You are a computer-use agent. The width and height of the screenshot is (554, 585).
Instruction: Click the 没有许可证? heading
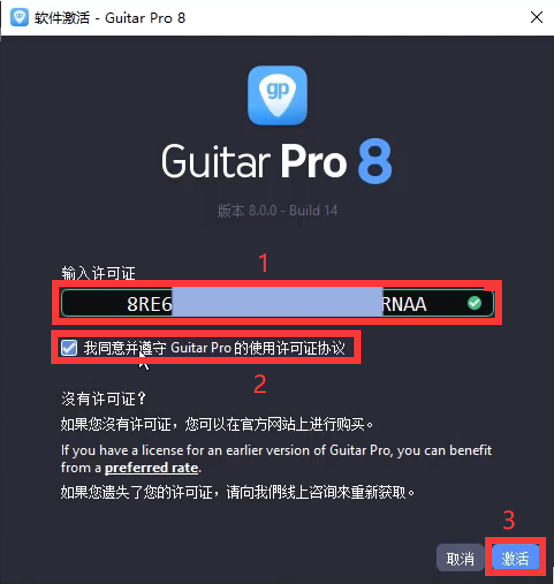pyautogui.click(x=103, y=399)
